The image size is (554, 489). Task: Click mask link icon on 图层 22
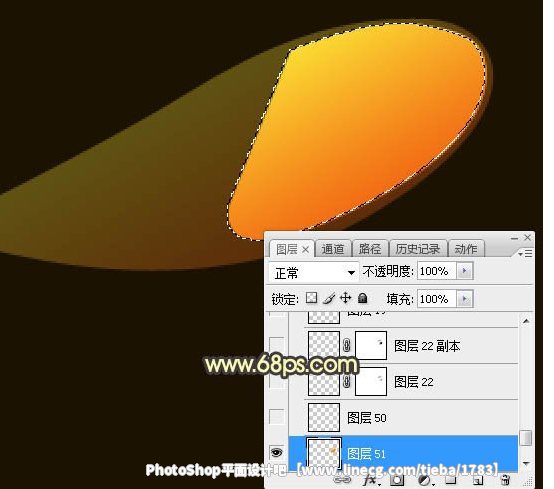[x=347, y=382]
